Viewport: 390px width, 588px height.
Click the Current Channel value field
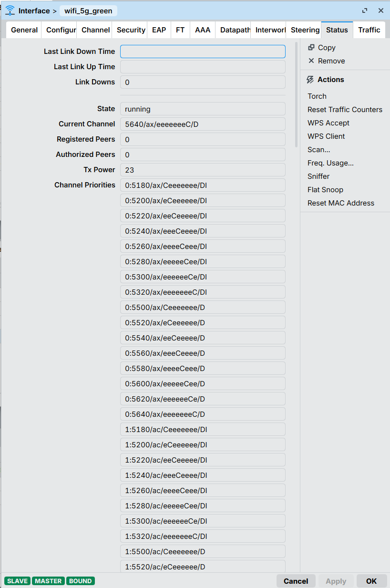203,124
